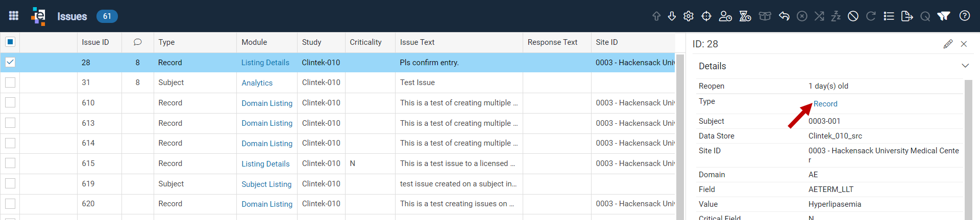Click 'test issue created on a subject' text
Image resolution: width=980 pixels, height=220 pixels.
458,184
